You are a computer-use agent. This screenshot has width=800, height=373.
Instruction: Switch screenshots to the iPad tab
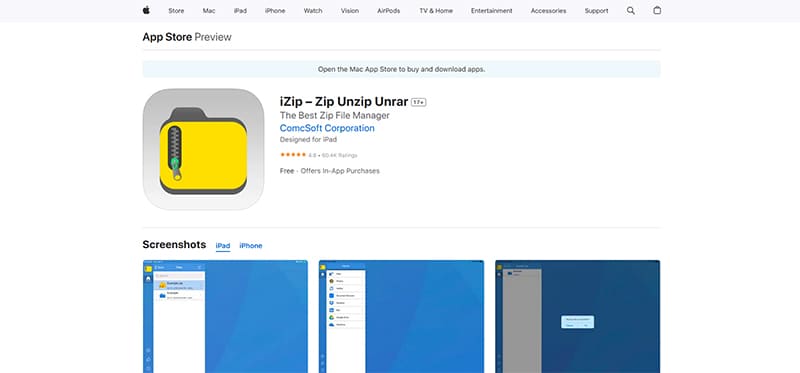coord(223,246)
